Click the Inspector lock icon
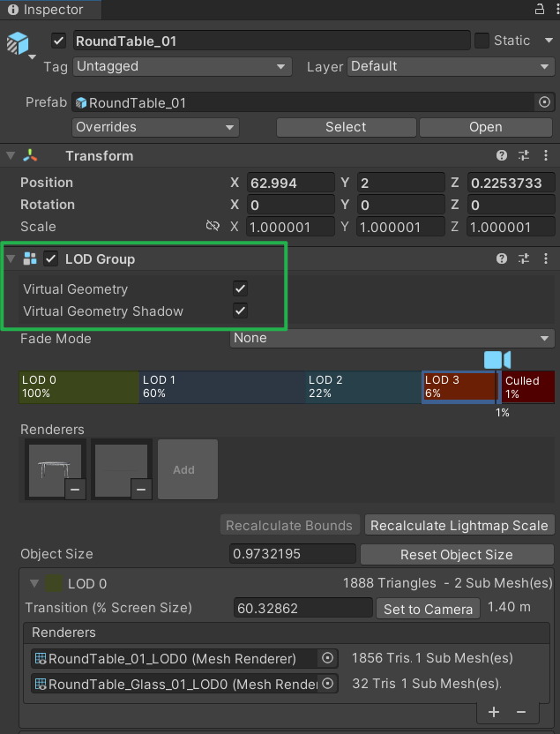The width and height of the screenshot is (560, 734). pos(540,10)
